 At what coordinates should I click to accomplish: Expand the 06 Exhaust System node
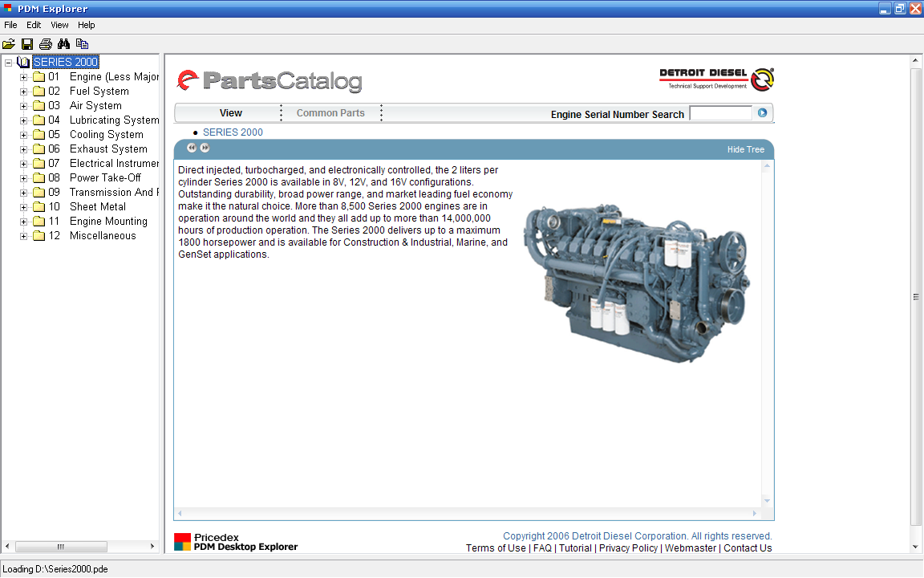point(23,149)
